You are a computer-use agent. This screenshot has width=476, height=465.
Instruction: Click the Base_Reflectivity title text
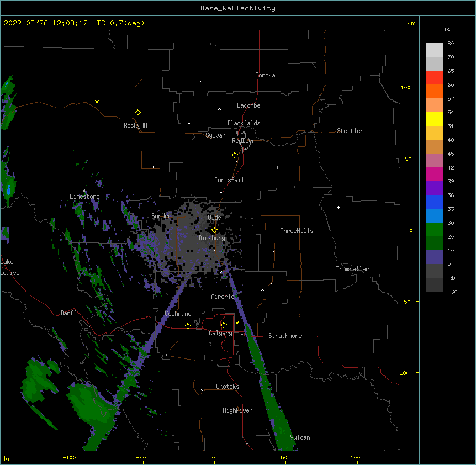coord(238,8)
